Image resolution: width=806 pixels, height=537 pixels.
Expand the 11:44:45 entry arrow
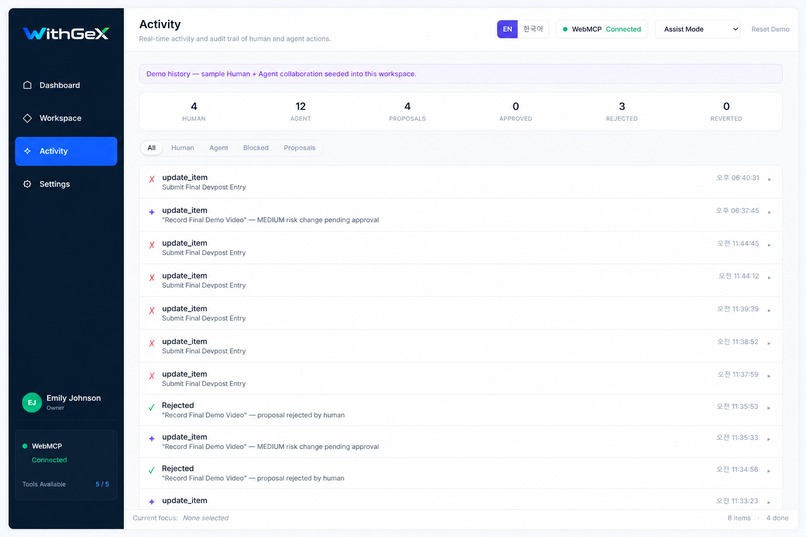tap(770, 245)
